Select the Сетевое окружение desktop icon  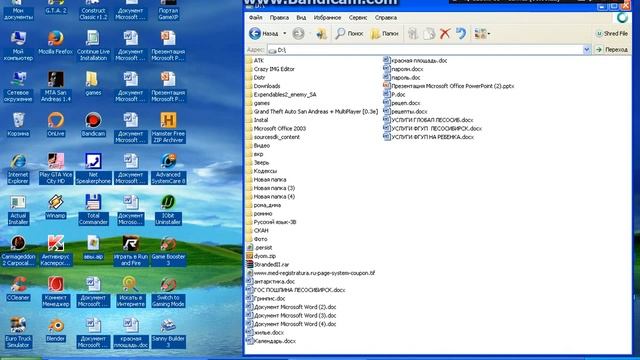18,87
